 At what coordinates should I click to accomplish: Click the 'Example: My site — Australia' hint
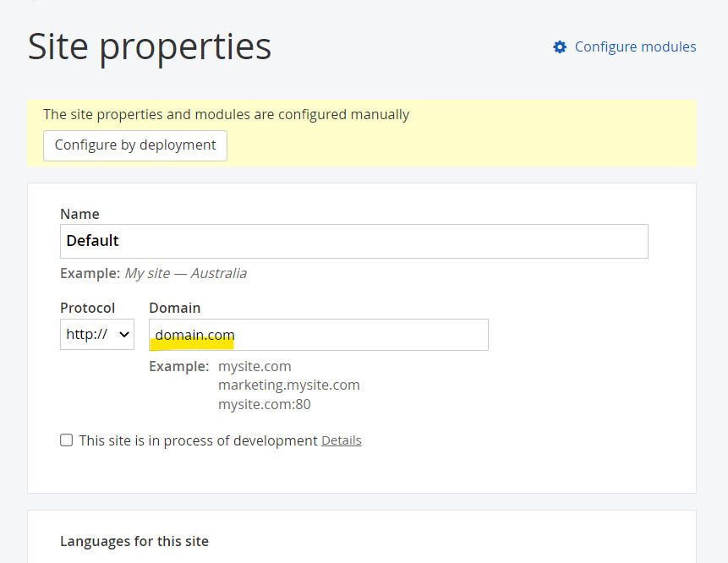coord(153,273)
